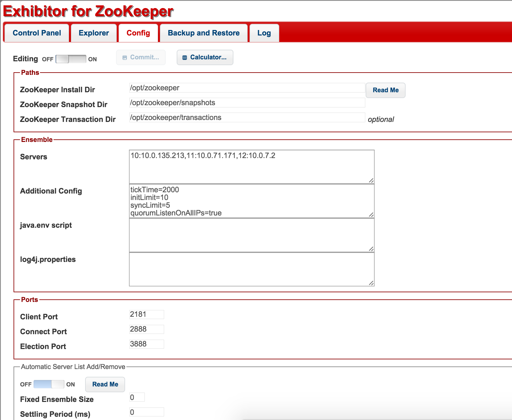Screen dimensions: 512x420
Task: Open the Control Panel tab
Action: tap(37, 33)
